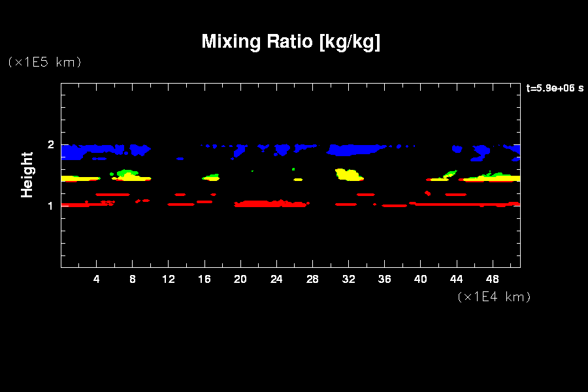
Task: Click the green patch above x-tick 16
Action: point(212,176)
